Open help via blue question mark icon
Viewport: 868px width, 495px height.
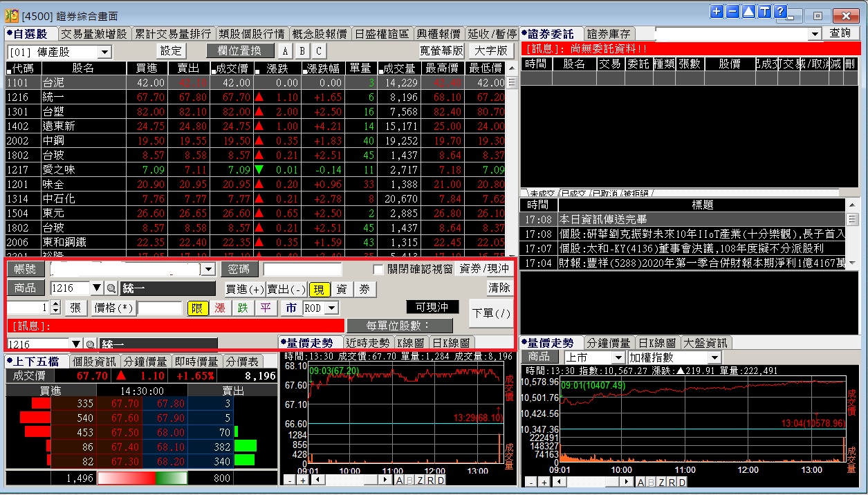(780, 12)
